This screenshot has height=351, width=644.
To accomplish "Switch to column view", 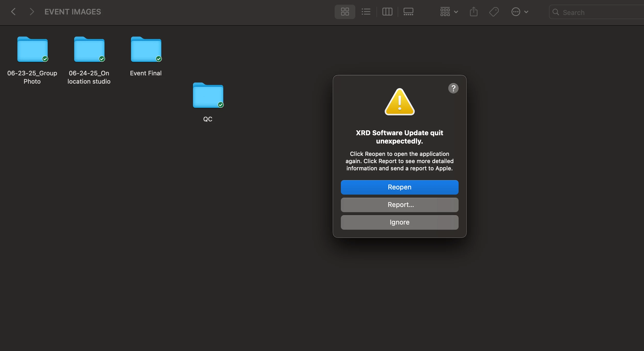I will click(387, 12).
